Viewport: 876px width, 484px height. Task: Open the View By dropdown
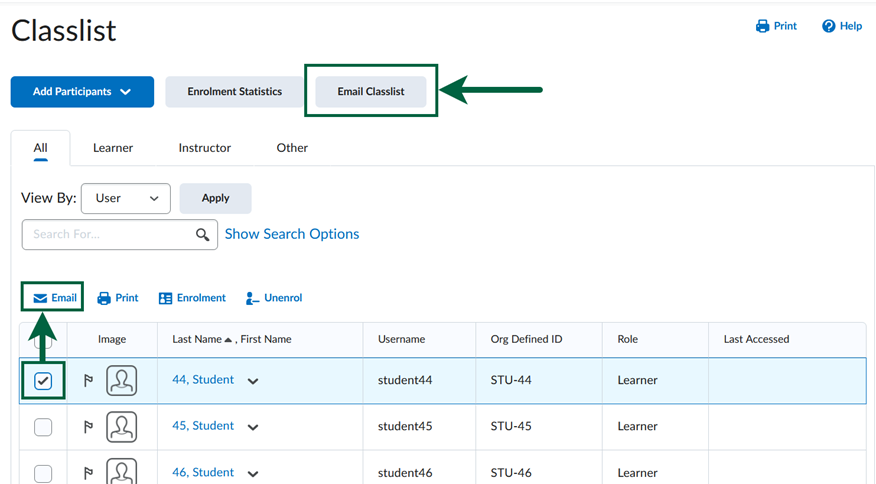126,198
